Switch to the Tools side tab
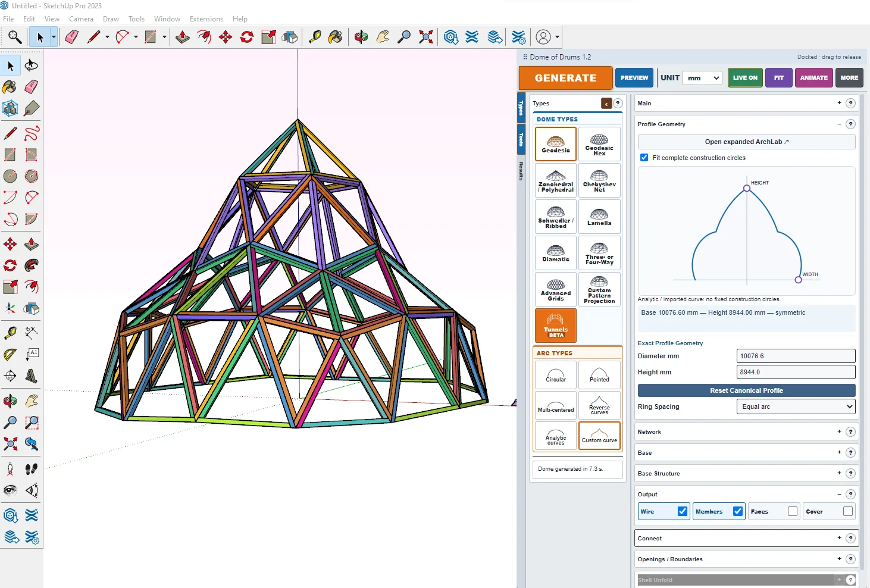Viewport: 870px width, 588px height. tap(521, 139)
